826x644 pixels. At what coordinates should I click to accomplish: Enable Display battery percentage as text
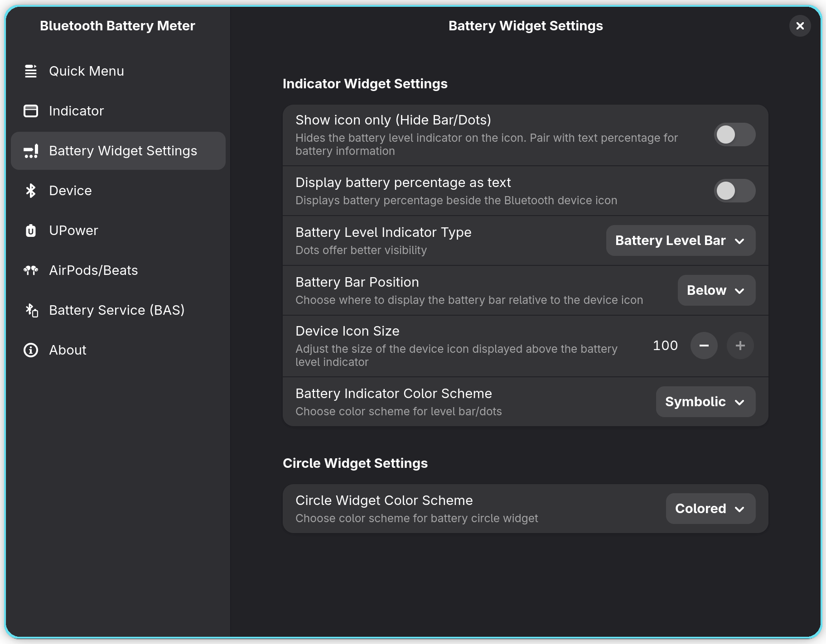pos(734,191)
